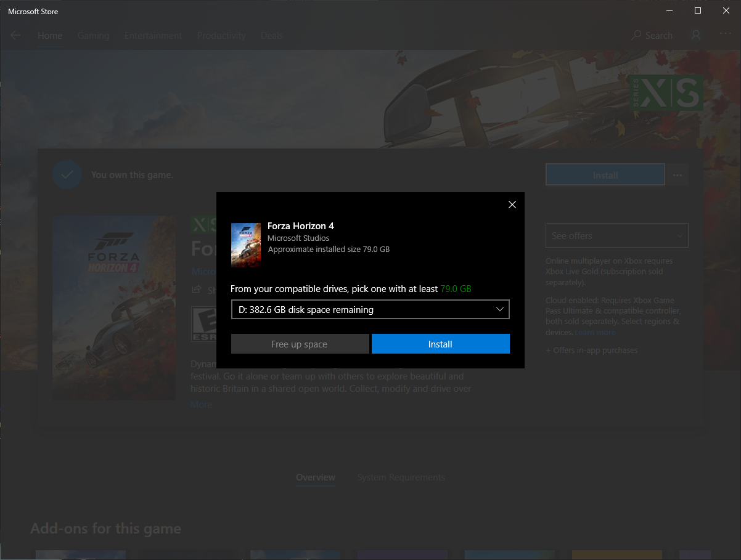This screenshot has width=741, height=560.
Task: Switch to System Requirements tab
Action: (x=401, y=477)
